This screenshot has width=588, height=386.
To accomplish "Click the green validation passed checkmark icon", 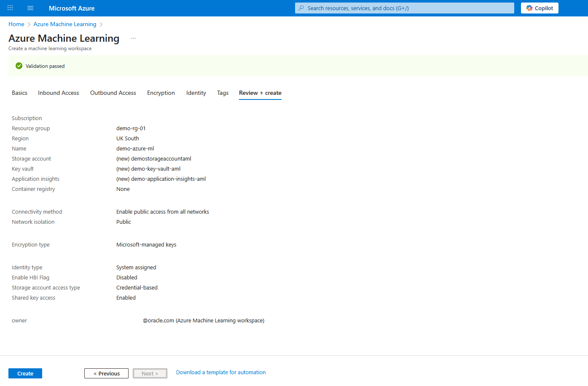I will tap(19, 66).
